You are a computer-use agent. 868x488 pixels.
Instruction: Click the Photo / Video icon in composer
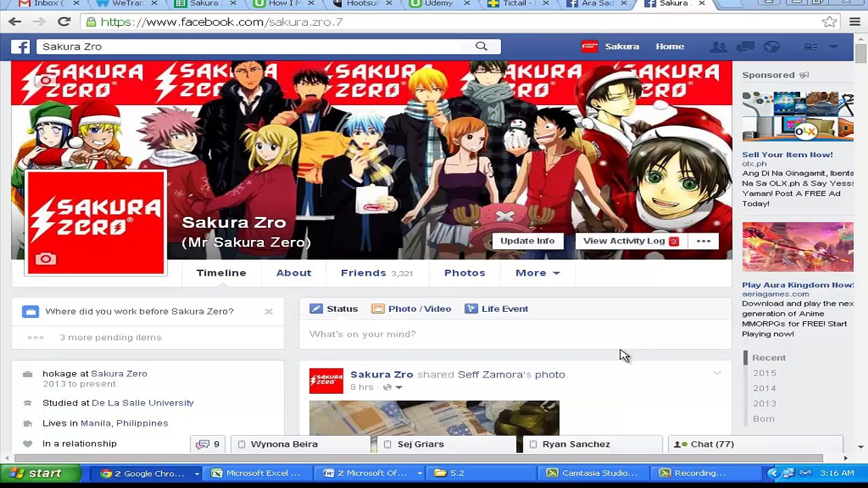tap(378, 308)
